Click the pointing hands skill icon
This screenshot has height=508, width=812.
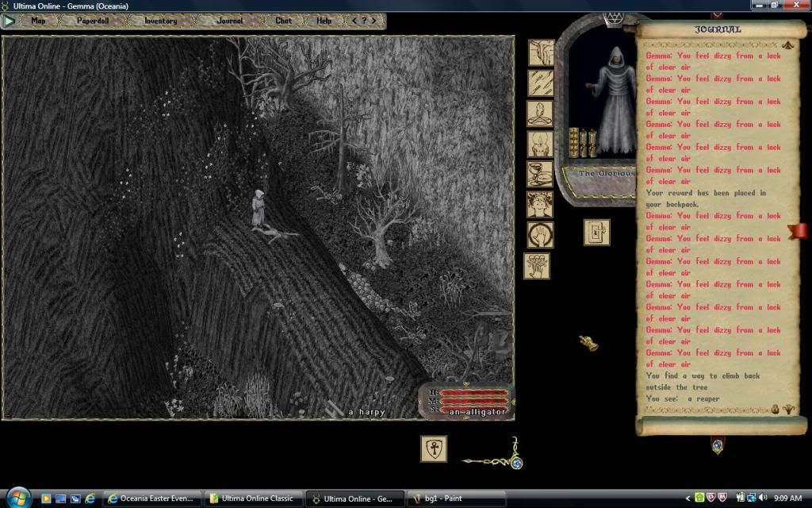tap(541, 52)
